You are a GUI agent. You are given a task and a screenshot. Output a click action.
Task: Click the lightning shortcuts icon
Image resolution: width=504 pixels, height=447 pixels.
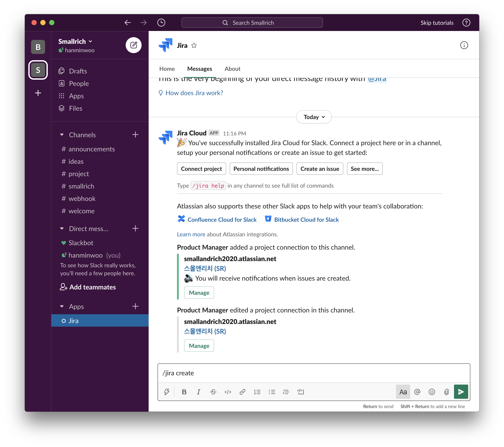point(167,392)
